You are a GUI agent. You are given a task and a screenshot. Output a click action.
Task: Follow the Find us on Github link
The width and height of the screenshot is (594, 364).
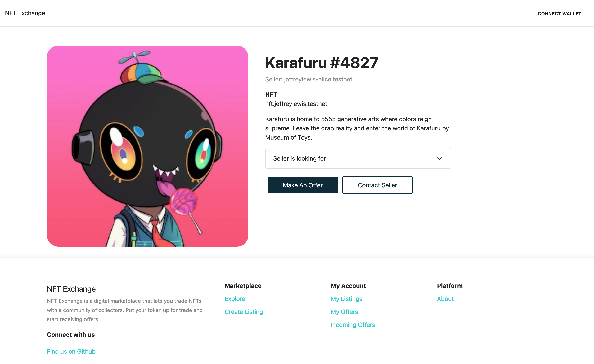71,351
